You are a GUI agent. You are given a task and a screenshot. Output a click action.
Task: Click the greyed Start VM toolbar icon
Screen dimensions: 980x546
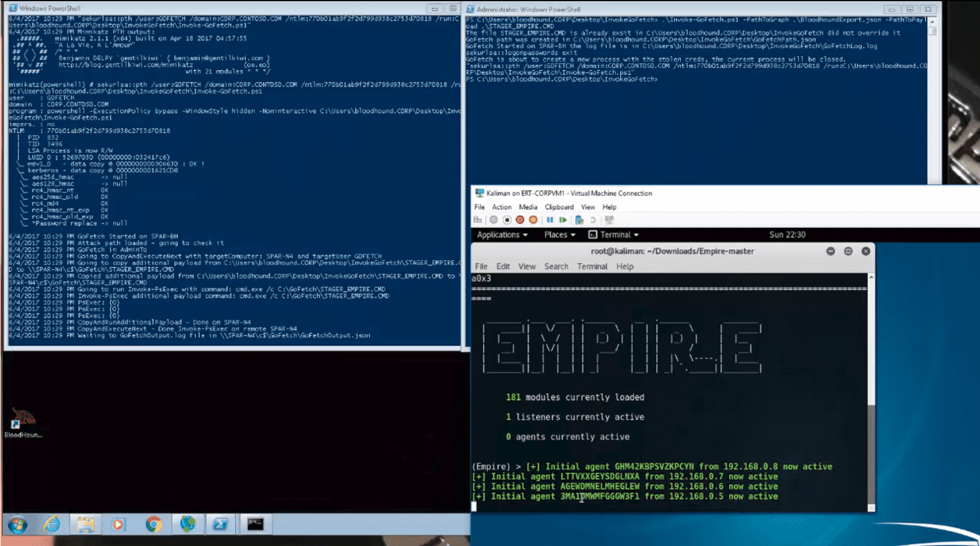click(493, 220)
